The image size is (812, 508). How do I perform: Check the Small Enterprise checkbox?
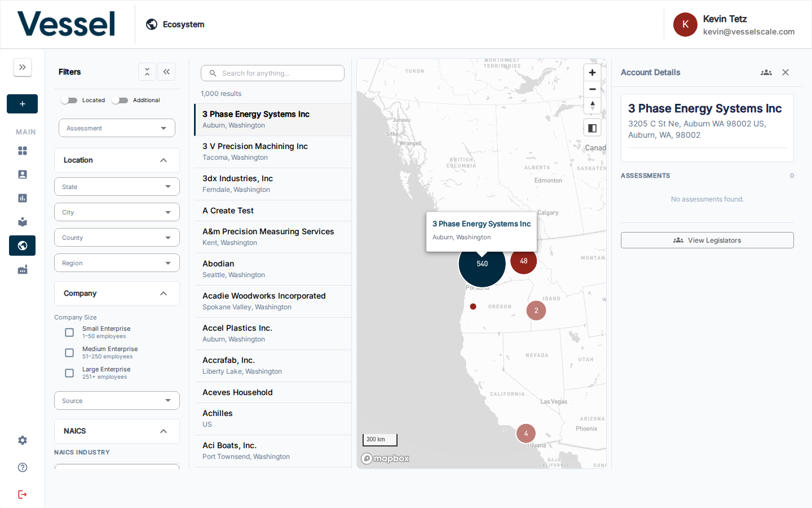point(69,332)
